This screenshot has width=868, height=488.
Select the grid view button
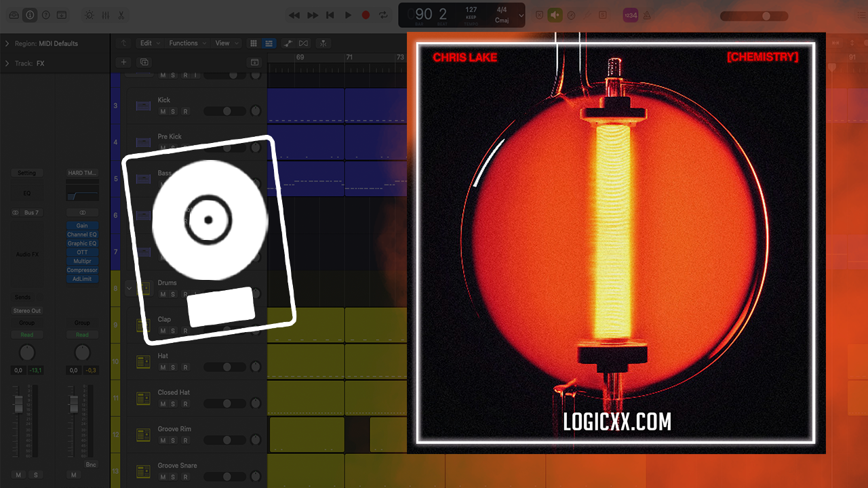pyautogui.click(x=254, y=43)
